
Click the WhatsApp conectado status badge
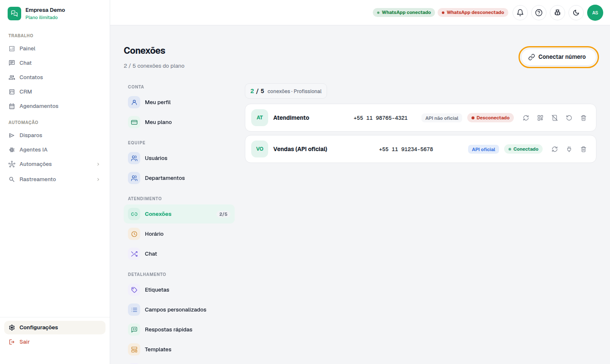click(x=404, y=13)
